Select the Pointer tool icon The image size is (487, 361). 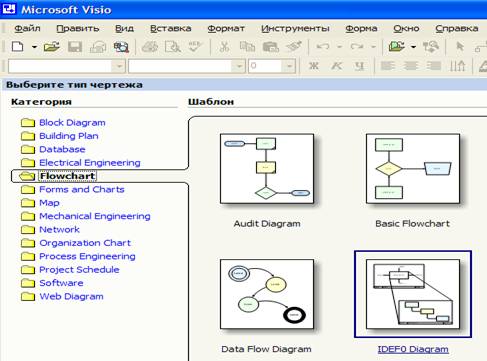click(460, 47)
